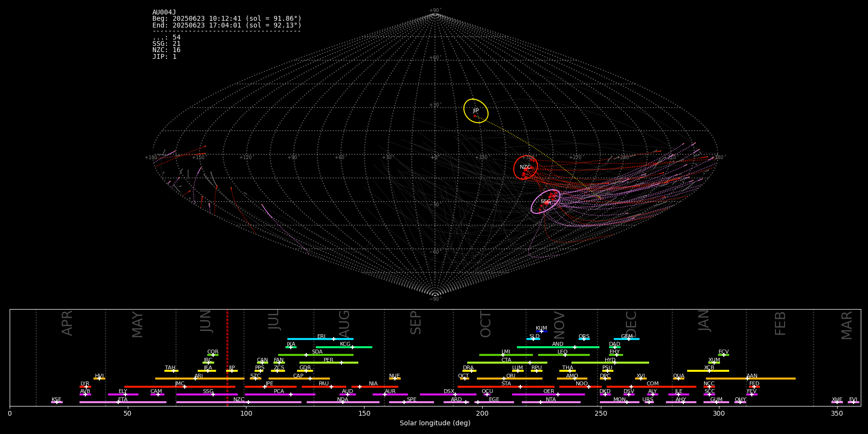Select the LEO shower bar in timeline
The height and width of the screenshot is (434, 868).
click(564, 355)
